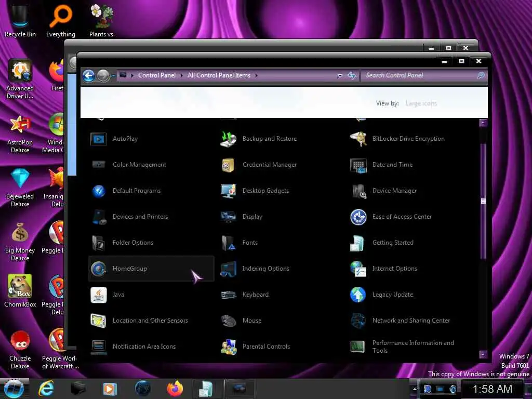Image resolution: width=532 pixels, height=399 pixels.
Task: Click the Back navigation arrow
Action: pyautogui.click(x=89, y=76)
